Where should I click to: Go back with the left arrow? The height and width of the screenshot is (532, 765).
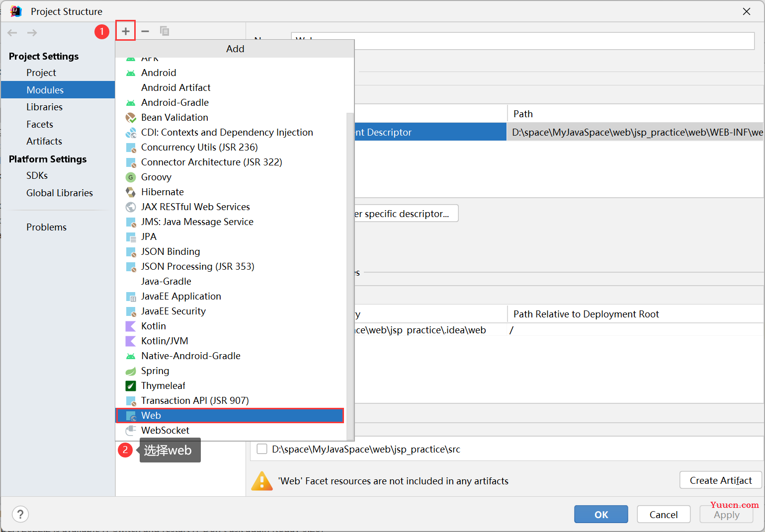(12, 33)
